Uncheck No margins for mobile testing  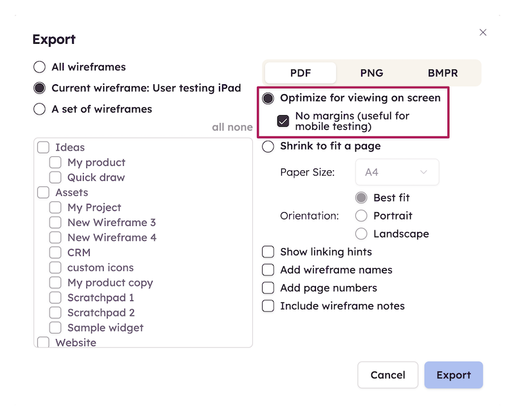282,121
